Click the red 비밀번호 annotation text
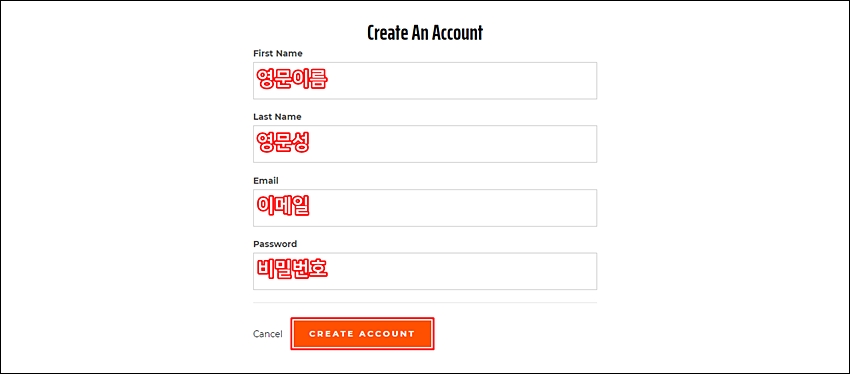 pyautogui.click(x=292, y=269)
